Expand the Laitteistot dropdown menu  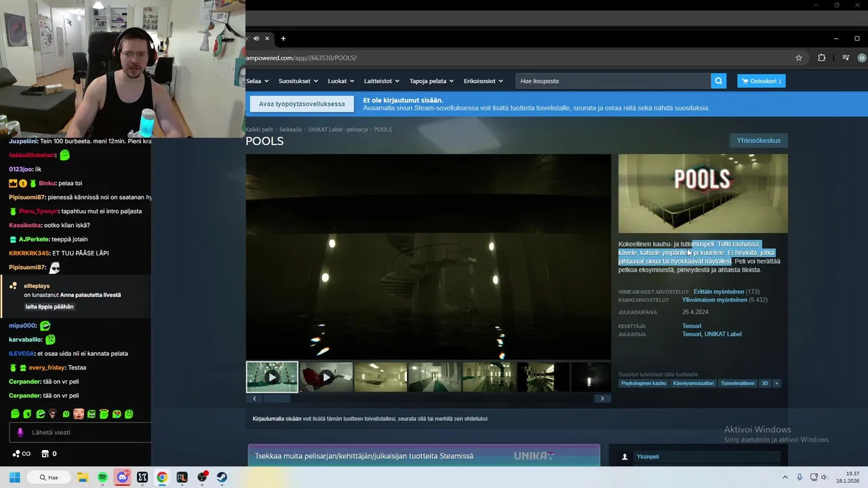click(382, 81)
